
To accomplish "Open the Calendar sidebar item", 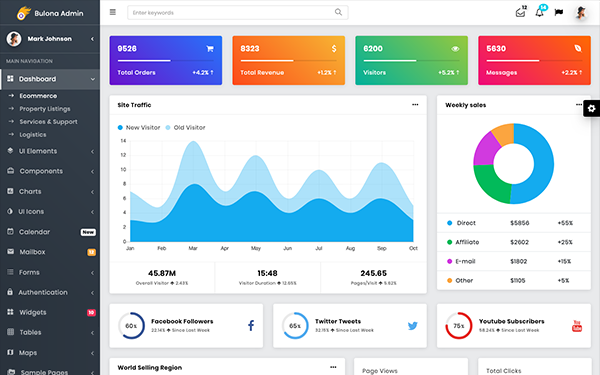I will [x=50, y=232].
